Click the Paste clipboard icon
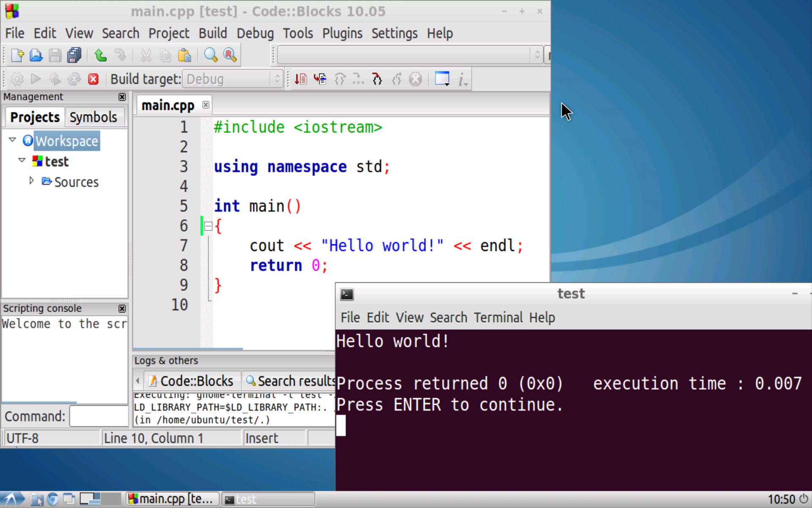The width and height of the screenshot is (812, 508). 184,55
